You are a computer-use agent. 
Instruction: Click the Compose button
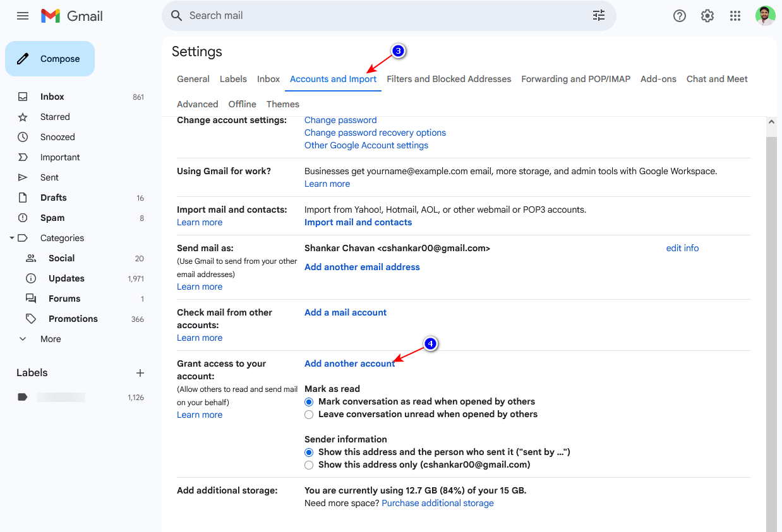[x=50, y=59]
